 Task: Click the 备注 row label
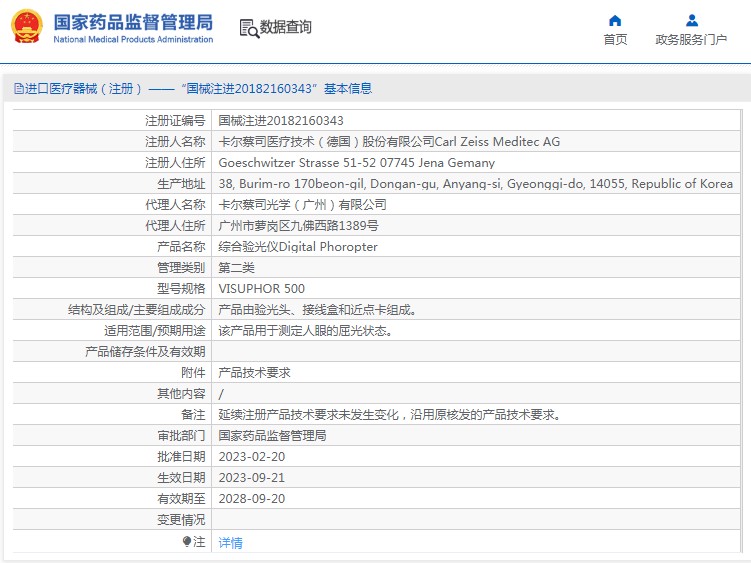pyautogui.click(x=193, y=415)
